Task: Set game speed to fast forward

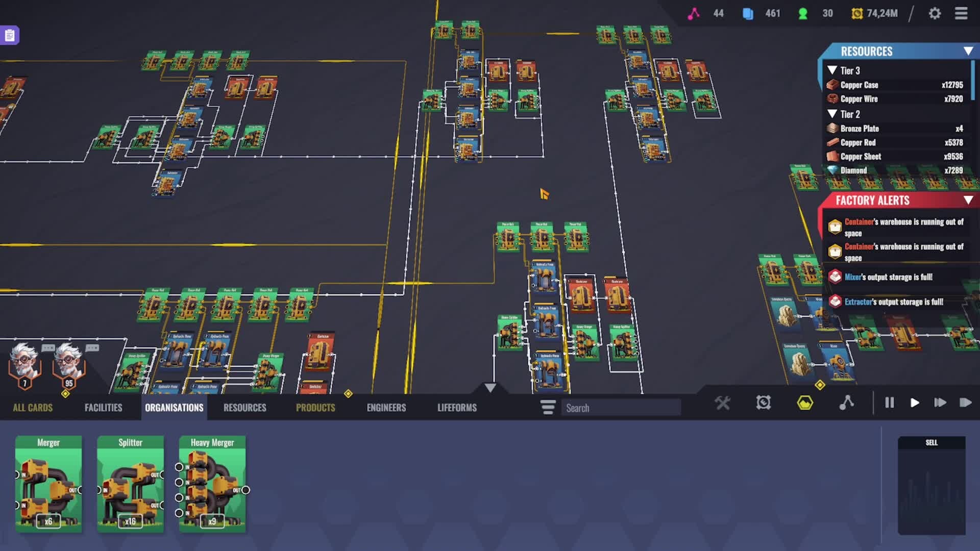Action: point(940,403)
